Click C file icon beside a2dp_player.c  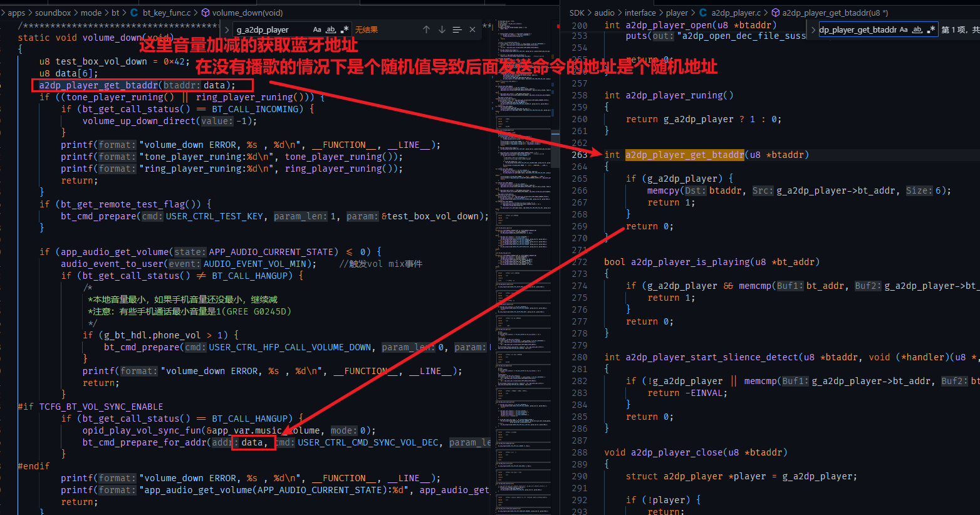tap(703, 13)
